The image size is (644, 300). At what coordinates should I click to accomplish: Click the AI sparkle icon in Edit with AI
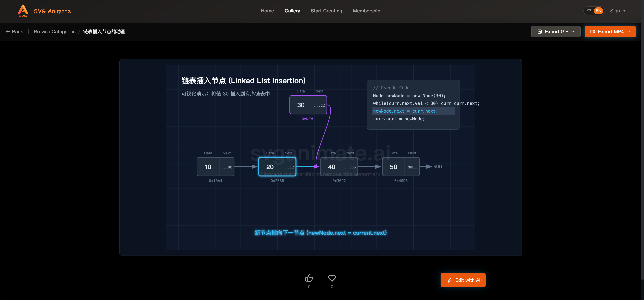point(449,280)
